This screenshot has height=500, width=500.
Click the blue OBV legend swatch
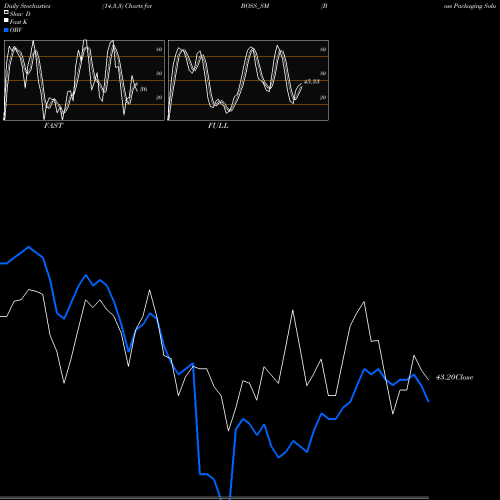[x=6, y=30]
